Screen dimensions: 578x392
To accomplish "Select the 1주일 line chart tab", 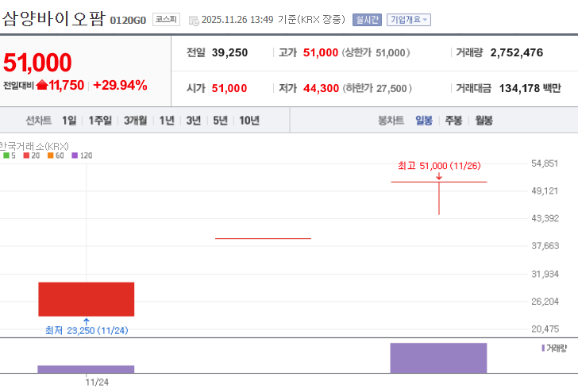I will pyautogui.click(x=100, y=121).
